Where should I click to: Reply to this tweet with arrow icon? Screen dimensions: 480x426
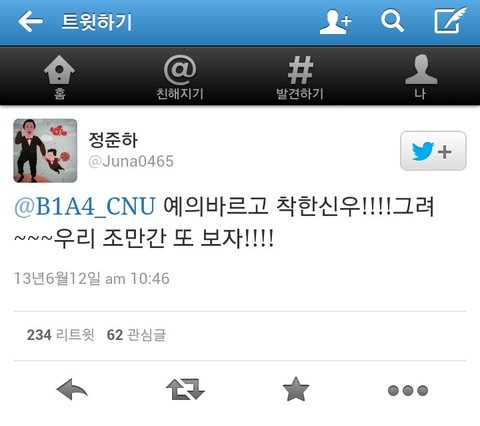[72, 389]
